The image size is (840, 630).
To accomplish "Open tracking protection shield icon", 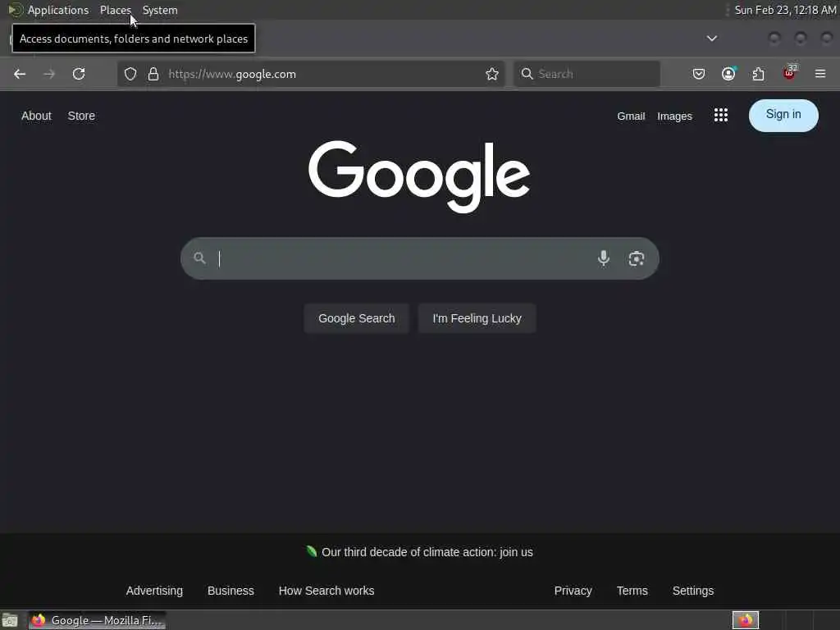I will pyautogui.click(x=130, y=74).
